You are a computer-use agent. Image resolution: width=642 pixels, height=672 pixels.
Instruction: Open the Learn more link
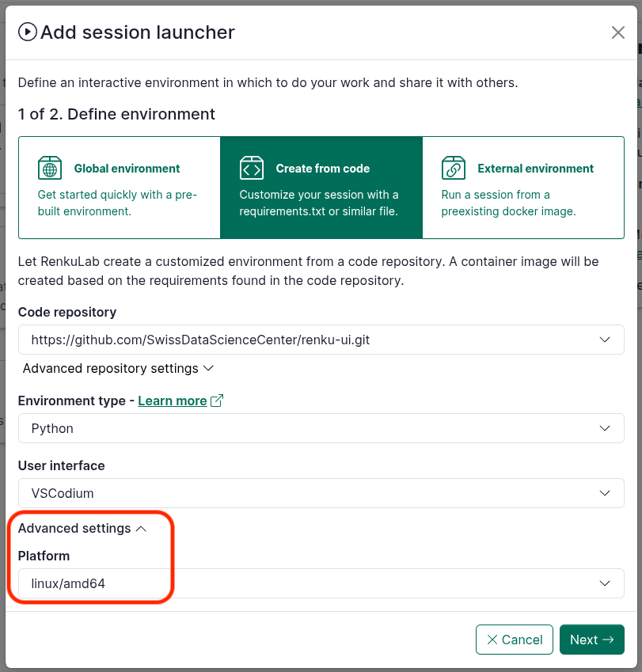click(x=172, y=401)
